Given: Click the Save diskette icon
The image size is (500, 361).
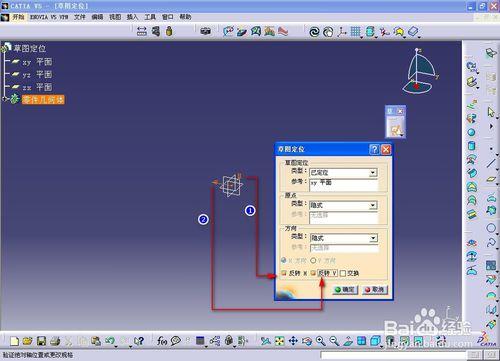Looking at the screenshot, I should pyautogui.click(x=41, y=341).
